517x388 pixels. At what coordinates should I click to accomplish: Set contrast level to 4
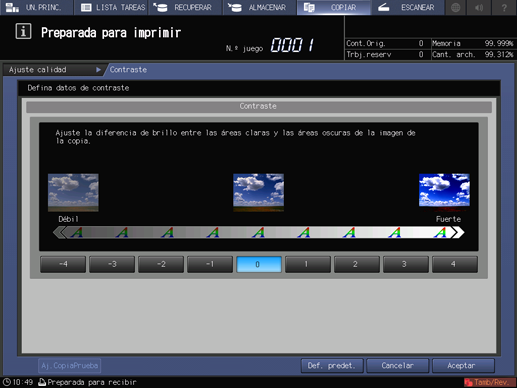[x=455, y=264]
